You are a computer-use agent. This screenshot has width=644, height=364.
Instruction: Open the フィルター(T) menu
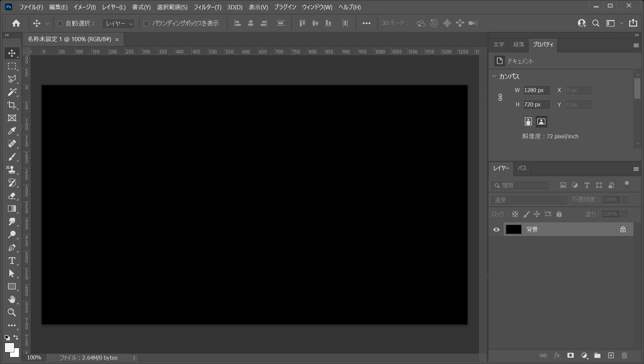pos(207,7)
